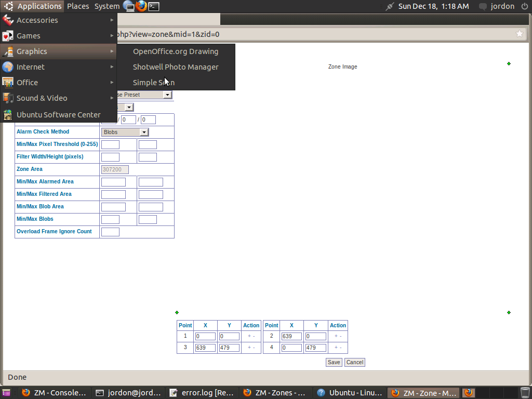Switch to ZM - Console taskbar window
Screen dimensions: 532x399
point(54,393)
